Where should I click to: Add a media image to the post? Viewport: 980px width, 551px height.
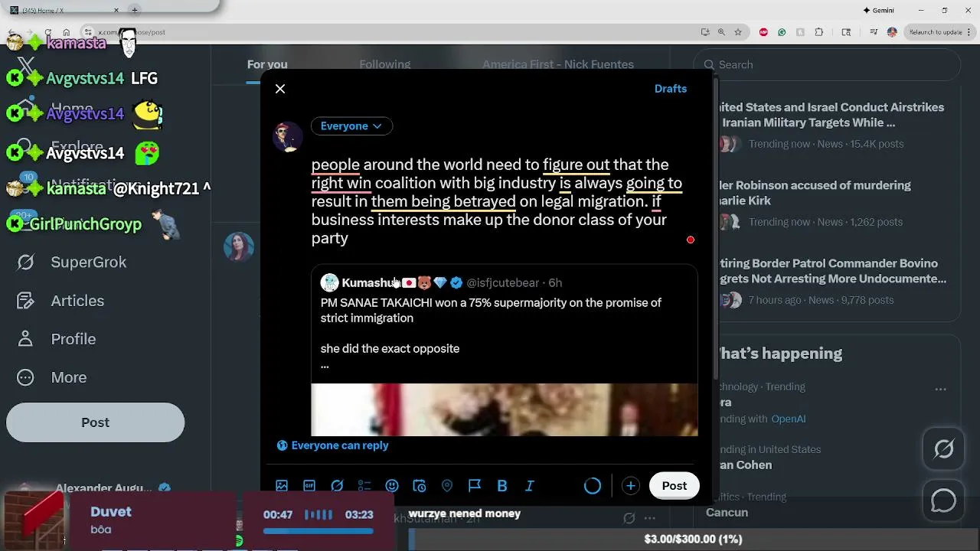(x=282, y=486)
